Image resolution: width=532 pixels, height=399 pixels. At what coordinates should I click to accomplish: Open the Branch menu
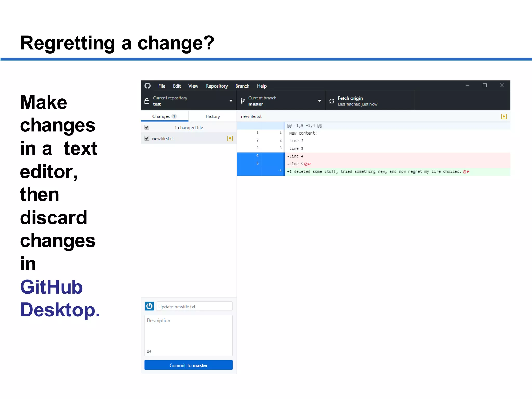(x=242, y=86)
